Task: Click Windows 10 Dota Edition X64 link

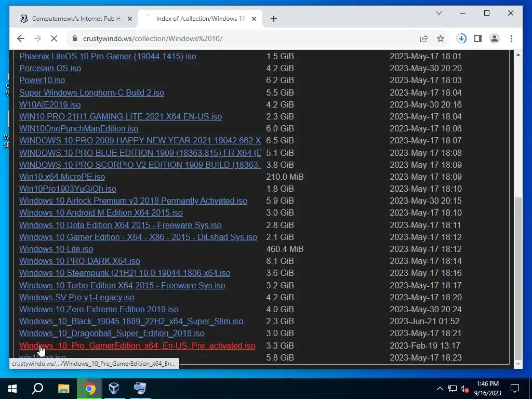Action: click(x=121, y=225)
